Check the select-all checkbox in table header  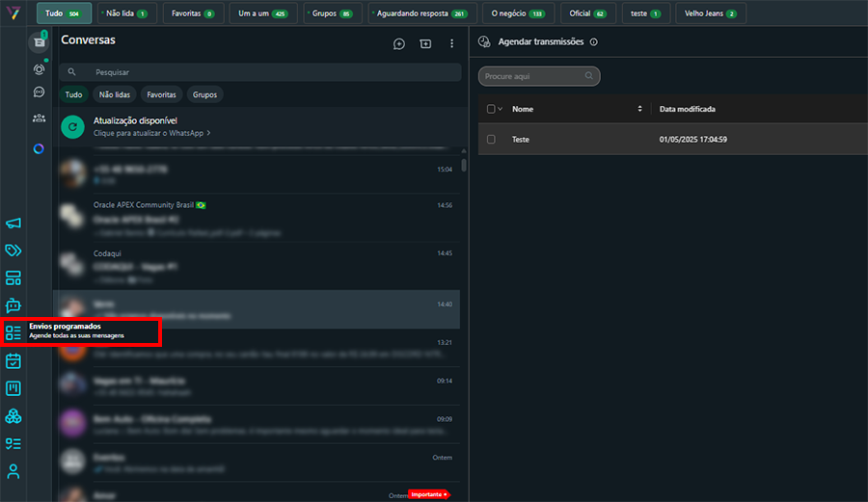click(x=491, y=109)
